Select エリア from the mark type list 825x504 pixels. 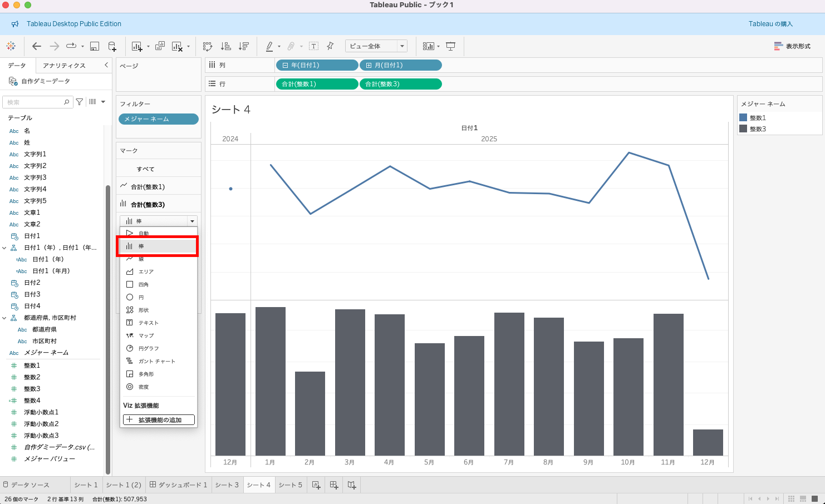(x=146, y=271)
